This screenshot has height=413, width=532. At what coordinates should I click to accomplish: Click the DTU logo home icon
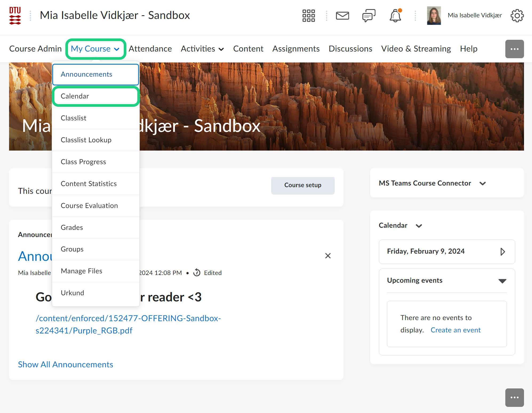[15, 16]
